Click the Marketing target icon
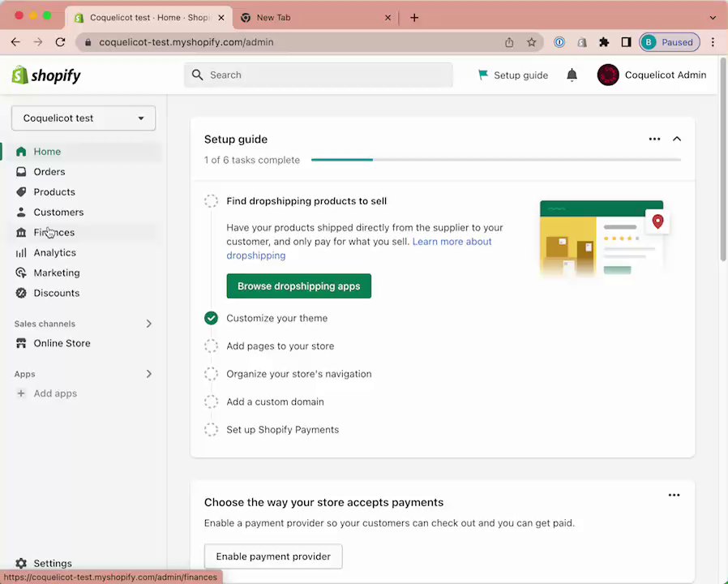This screenshot has height=584, width=728. pyautogui.click(x=21, y=273)
